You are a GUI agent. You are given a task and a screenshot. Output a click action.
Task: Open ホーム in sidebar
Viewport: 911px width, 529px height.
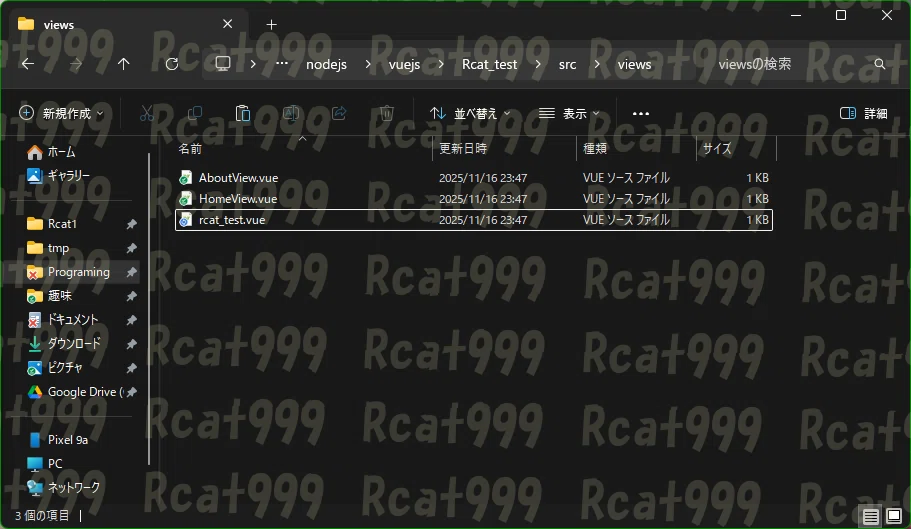pyautogui.click(x=51, y=152)
